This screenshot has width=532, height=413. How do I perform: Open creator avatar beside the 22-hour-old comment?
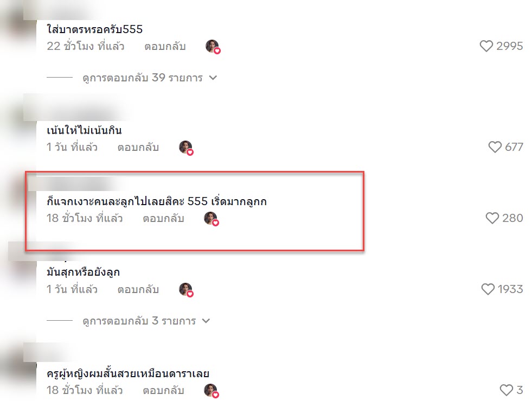(213, 47)
